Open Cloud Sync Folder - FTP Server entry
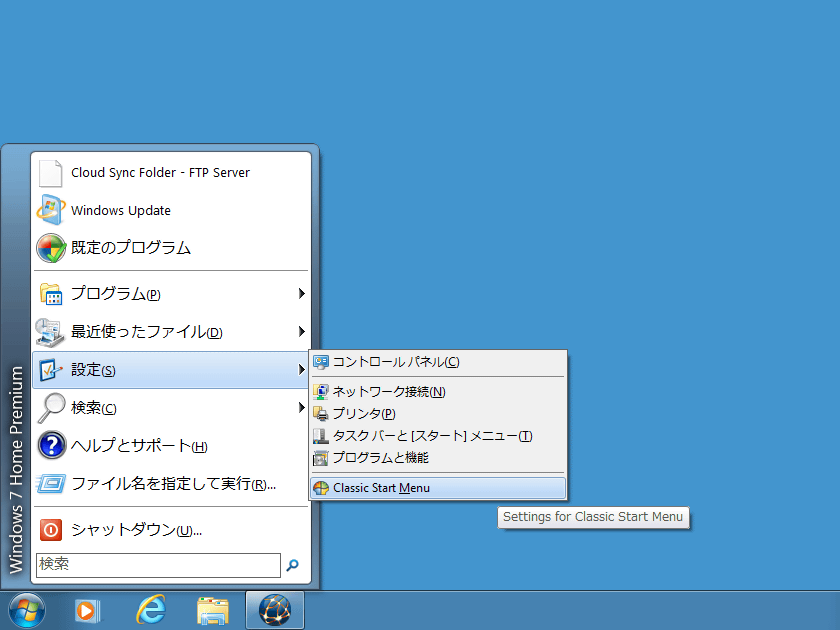 pyautogui.click(x=171, y=172)
